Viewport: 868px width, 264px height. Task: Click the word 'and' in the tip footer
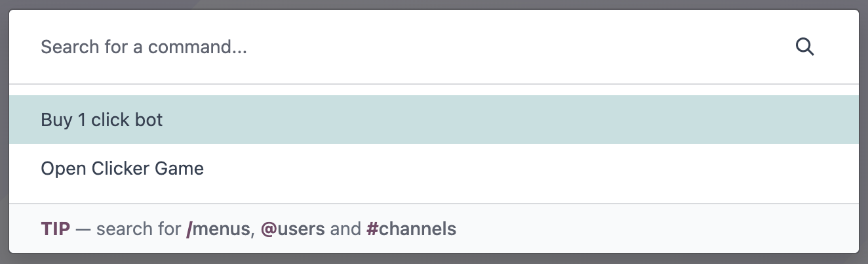tap(345, 229)
